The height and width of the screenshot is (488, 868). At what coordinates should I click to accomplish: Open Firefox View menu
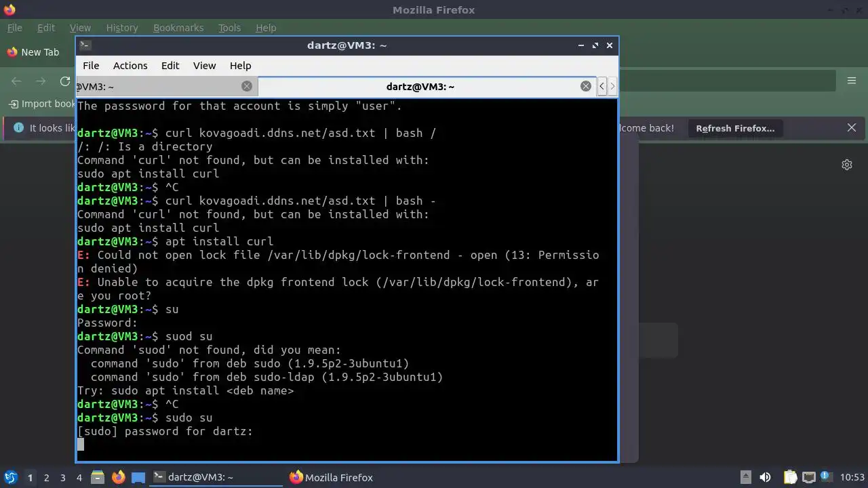(80, 28)
